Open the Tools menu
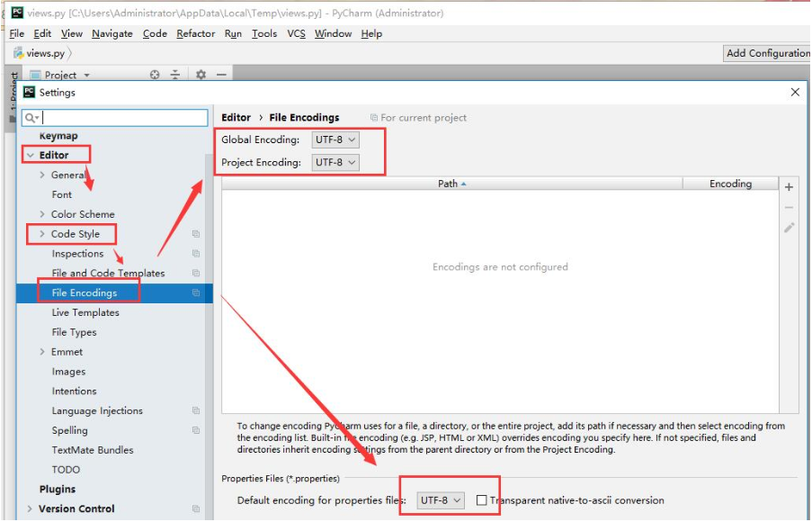This screenshot has width=812, height=522. 264,33
